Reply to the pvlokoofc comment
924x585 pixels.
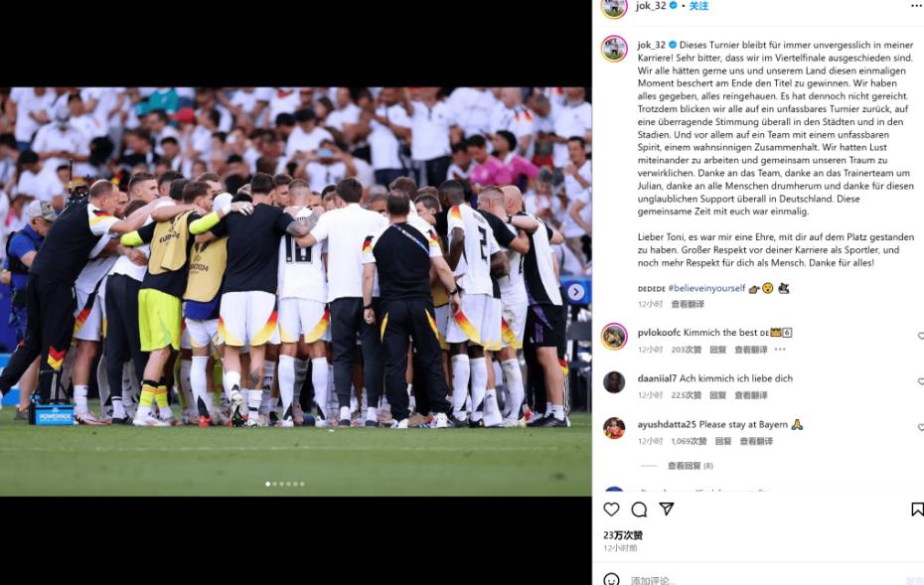(717, 350)
